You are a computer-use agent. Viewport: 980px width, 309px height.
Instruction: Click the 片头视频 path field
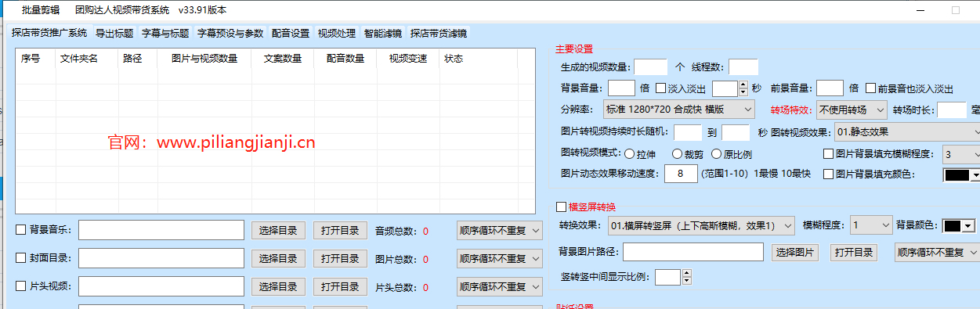[x=161, y=286]
